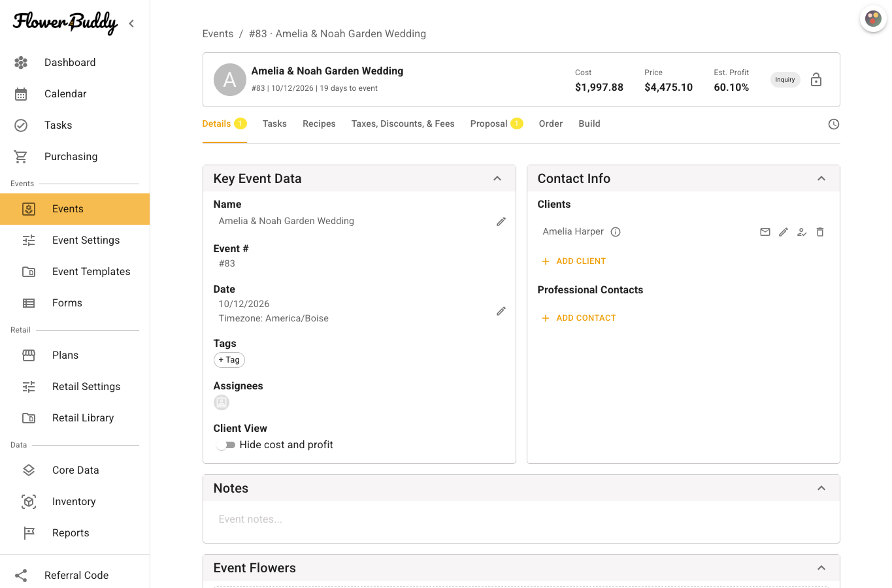Click ADD CLIENT button
Screen dimensions: 892x588
click(574, 261)
